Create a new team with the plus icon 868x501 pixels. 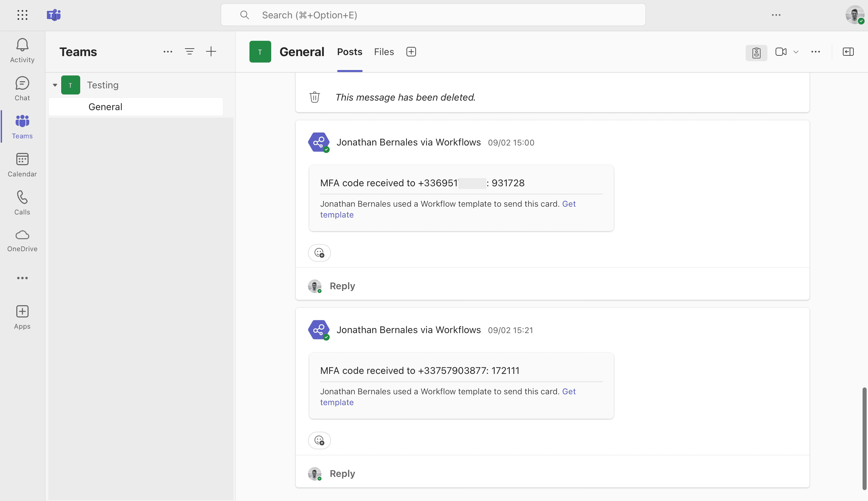(x=211, y=51)
